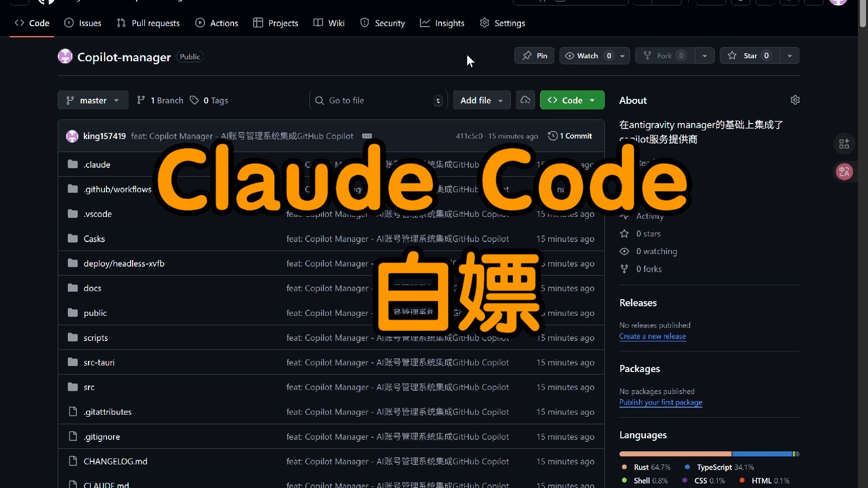Viewport: 868px width, 488px height.
Task: Select the Code tab
Action: coord(32,23)
